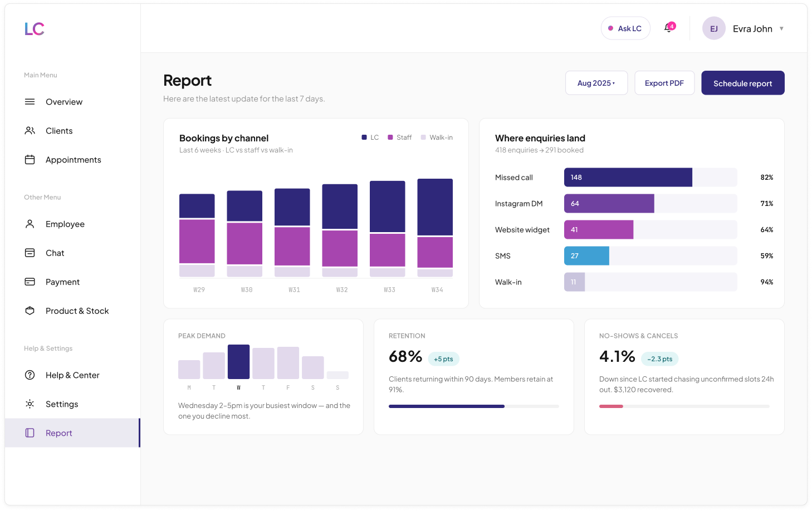The width and height of the screenshot is (812, 511).
Task: Open the Aug 2025 month dropdown
Action: tap(596, 83)
